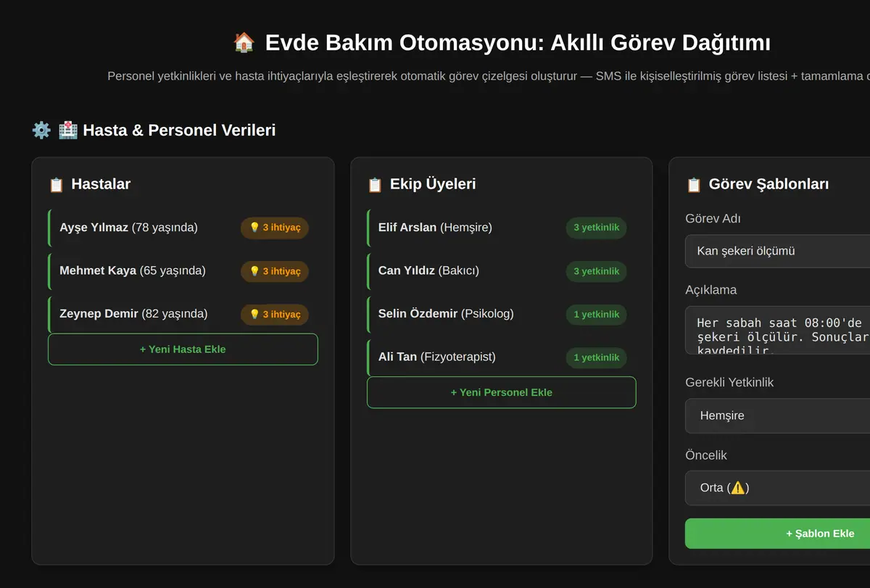The height and width of the screenshot is (588, 870).
Task: Add new staff with Yeni Personel Ekle
Action: point(502,392)
